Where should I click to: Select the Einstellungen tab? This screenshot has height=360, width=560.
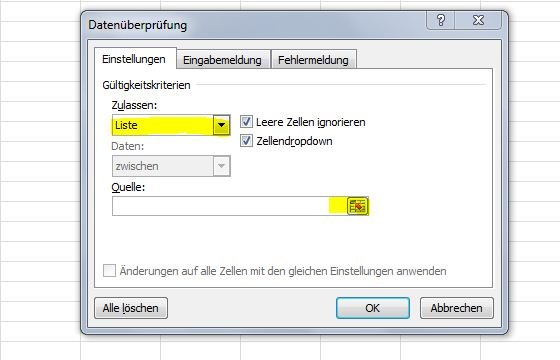click(134, 59)
